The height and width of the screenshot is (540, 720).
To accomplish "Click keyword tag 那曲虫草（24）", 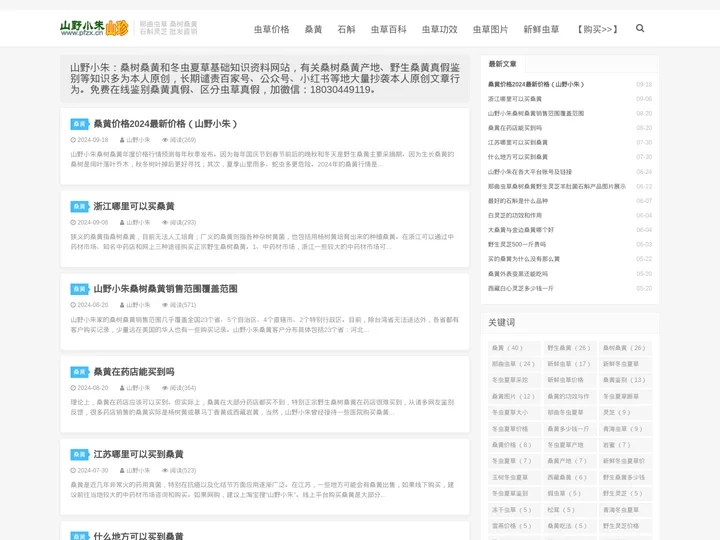I will pos(513,364).
